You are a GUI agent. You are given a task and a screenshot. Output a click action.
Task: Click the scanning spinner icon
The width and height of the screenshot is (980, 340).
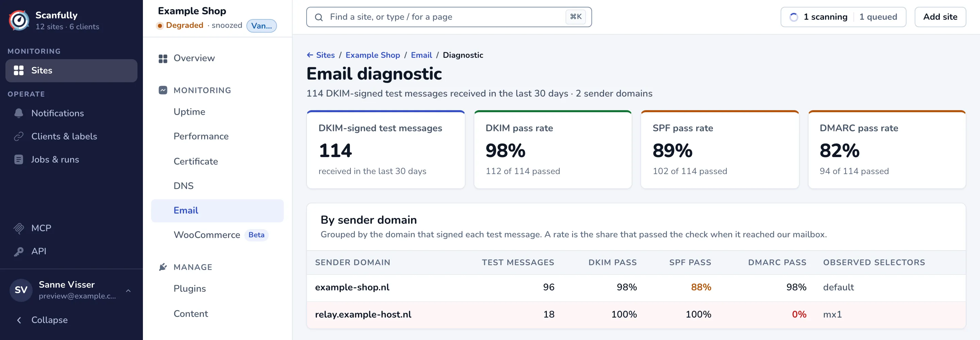(x=794, y=17)
